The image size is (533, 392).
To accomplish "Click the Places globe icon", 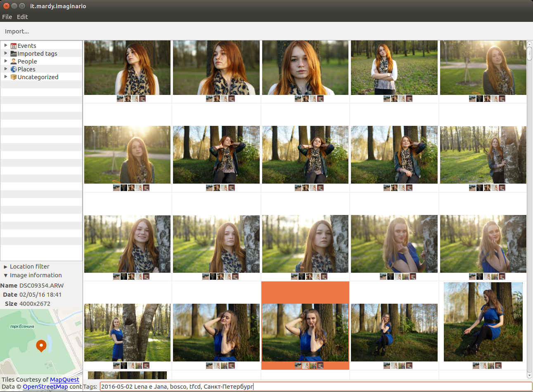I will (14, 69).
